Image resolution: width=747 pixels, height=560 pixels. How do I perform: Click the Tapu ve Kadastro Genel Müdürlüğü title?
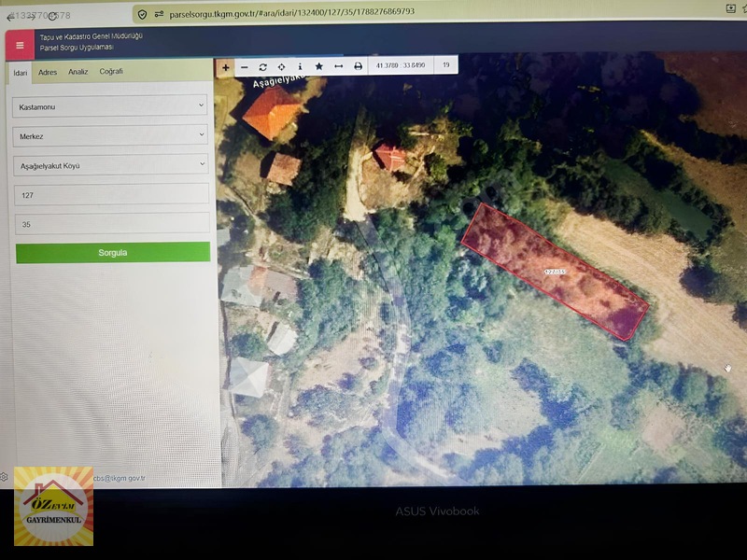91,36
